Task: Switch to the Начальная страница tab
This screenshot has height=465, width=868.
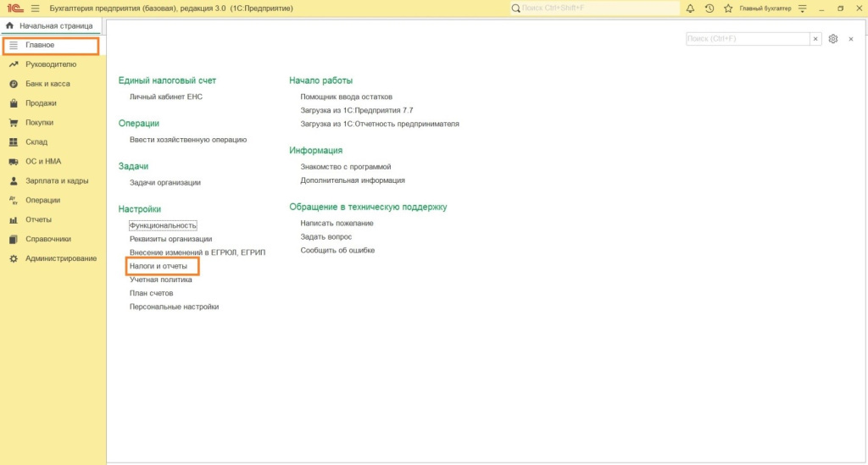Action: click(49, 26)
